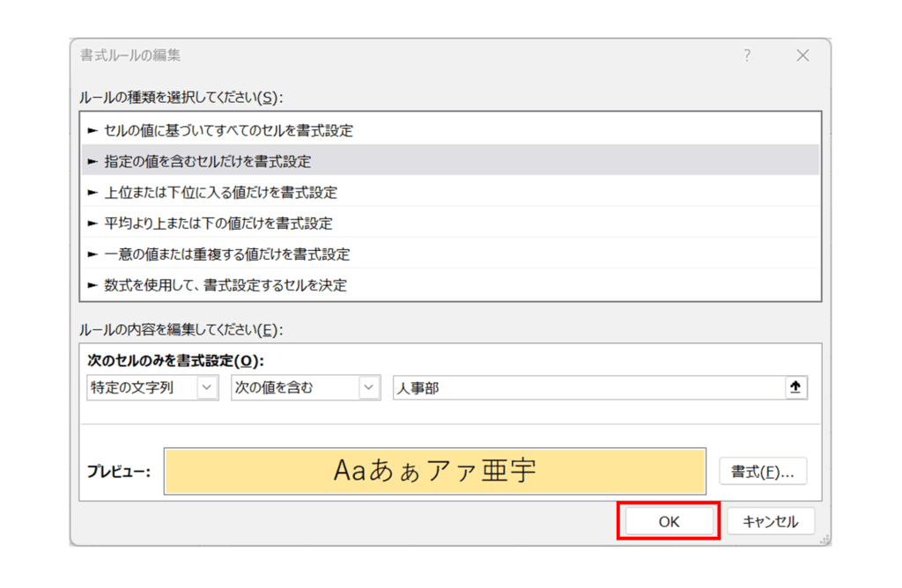
Task: Choose 上位または下位に入る値だけを書式設定
Action: pos(220,192)
